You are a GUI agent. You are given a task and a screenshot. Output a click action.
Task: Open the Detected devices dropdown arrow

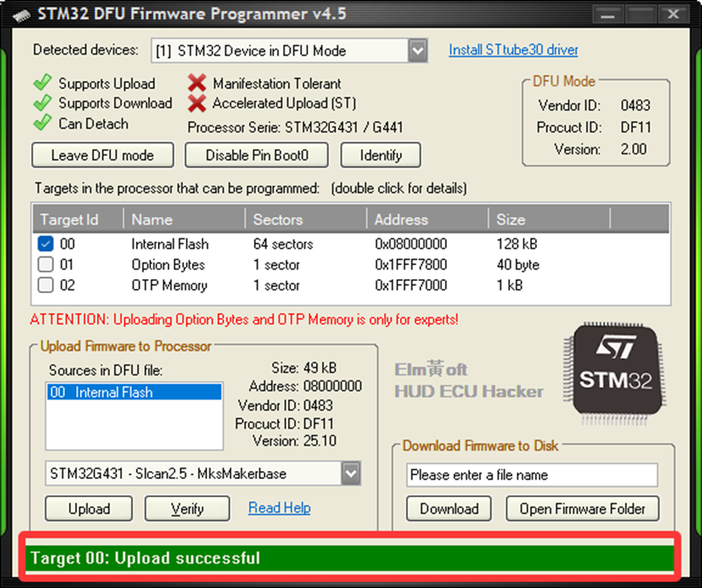pos(417,51)
